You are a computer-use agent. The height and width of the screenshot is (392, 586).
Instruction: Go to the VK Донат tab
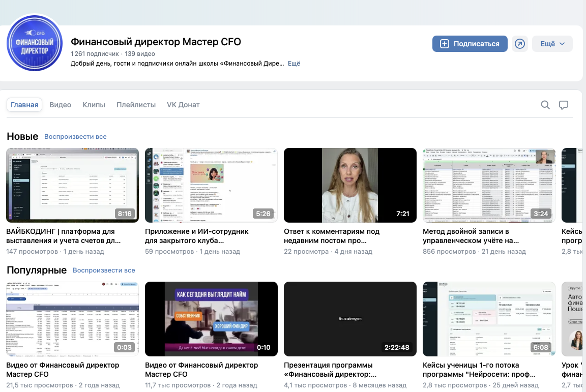point(183,105)
